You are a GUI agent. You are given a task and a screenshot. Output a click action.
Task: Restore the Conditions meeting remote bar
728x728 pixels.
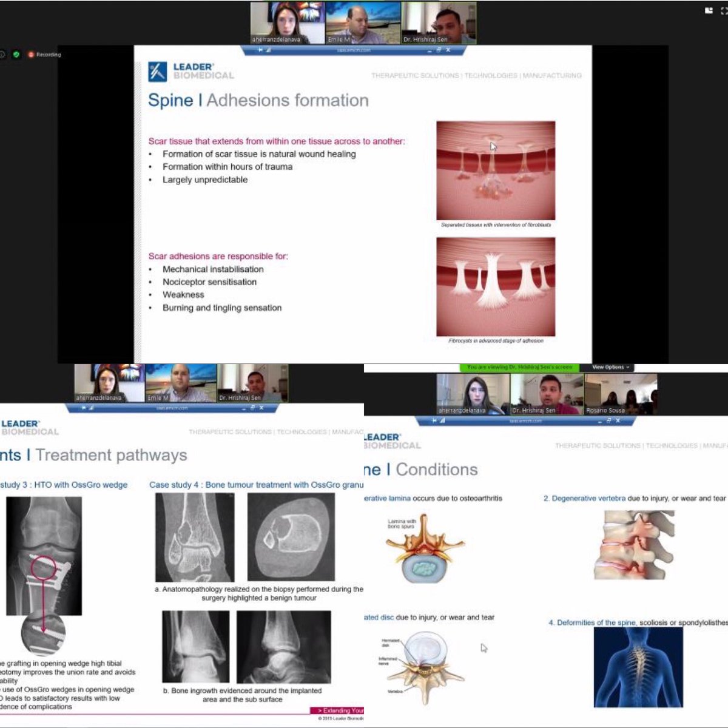[608, 420]
